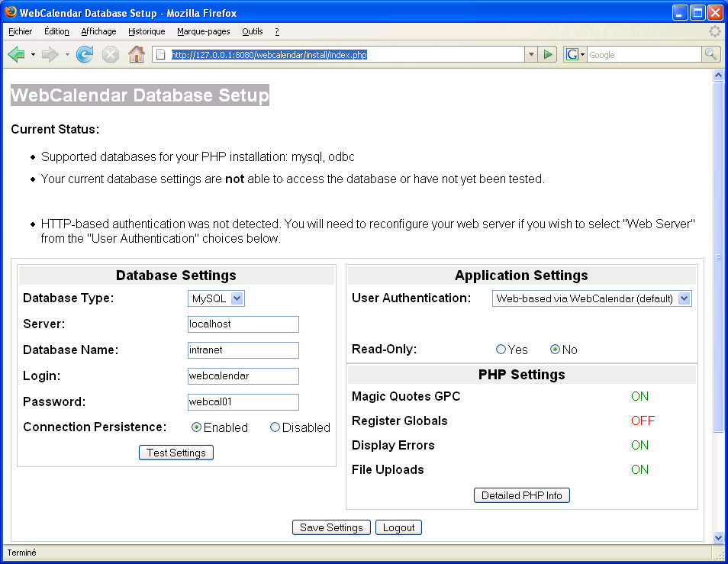Go to the Home page icon
Screen dimensions: 728x564
137,54
